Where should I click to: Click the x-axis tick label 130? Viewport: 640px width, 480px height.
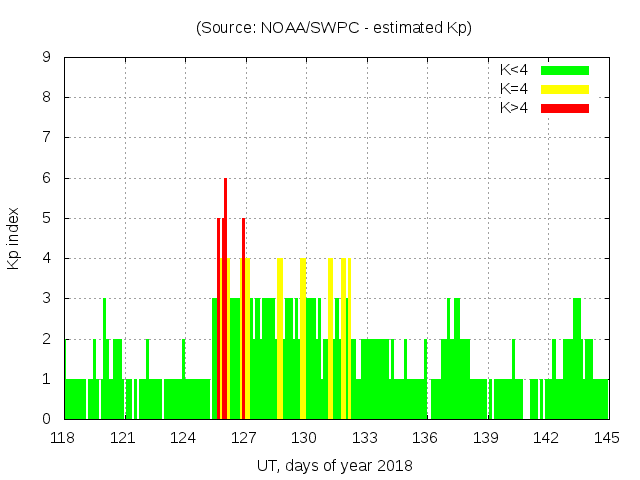(305, 438)
